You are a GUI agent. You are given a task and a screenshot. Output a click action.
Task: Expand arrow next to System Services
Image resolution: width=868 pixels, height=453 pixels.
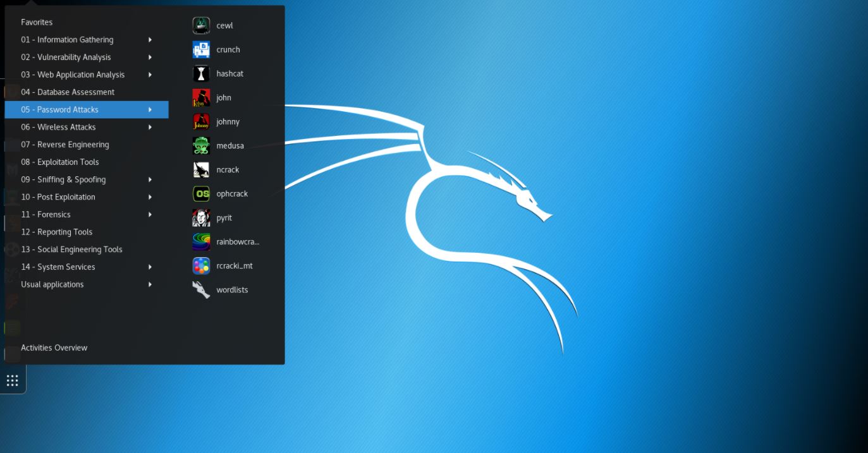[150, 267]
